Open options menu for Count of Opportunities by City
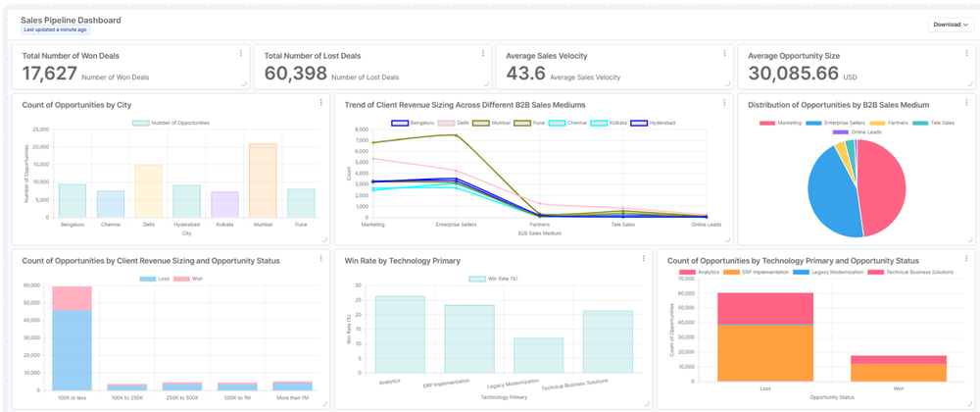 (320, 102)
